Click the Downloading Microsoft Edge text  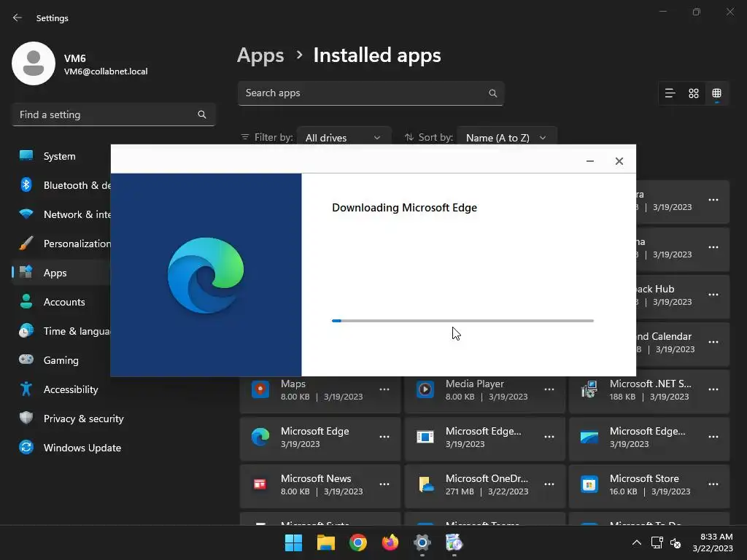click(x=404, y=208)
